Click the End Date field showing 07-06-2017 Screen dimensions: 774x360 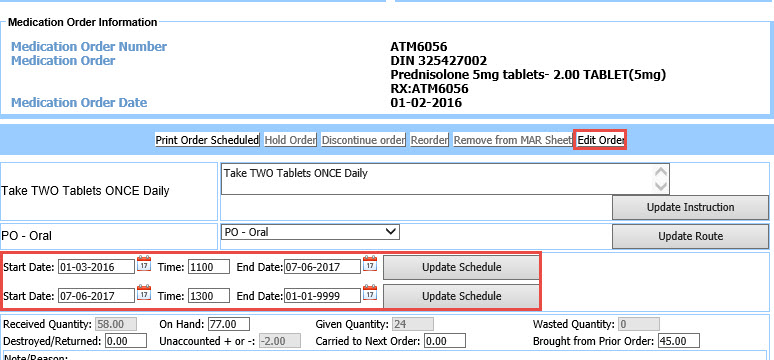coord(322,267)
